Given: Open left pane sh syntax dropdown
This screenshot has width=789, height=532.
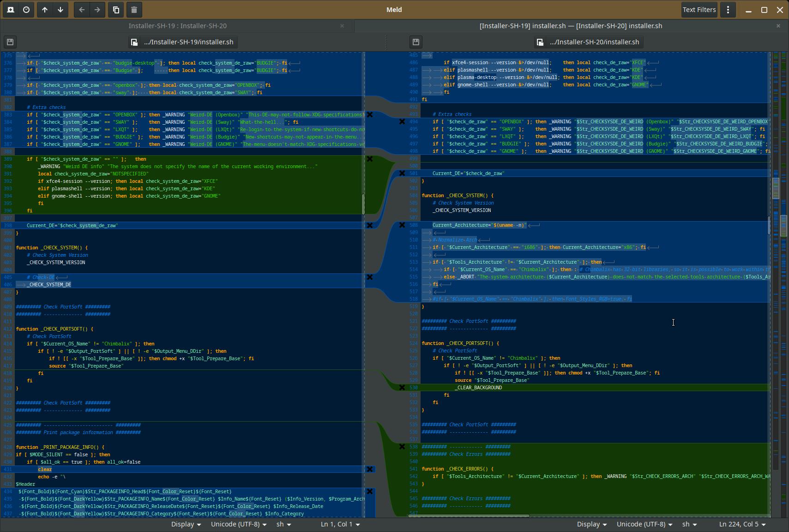Looking at the screenshot, I should click(x=283, y=524).
